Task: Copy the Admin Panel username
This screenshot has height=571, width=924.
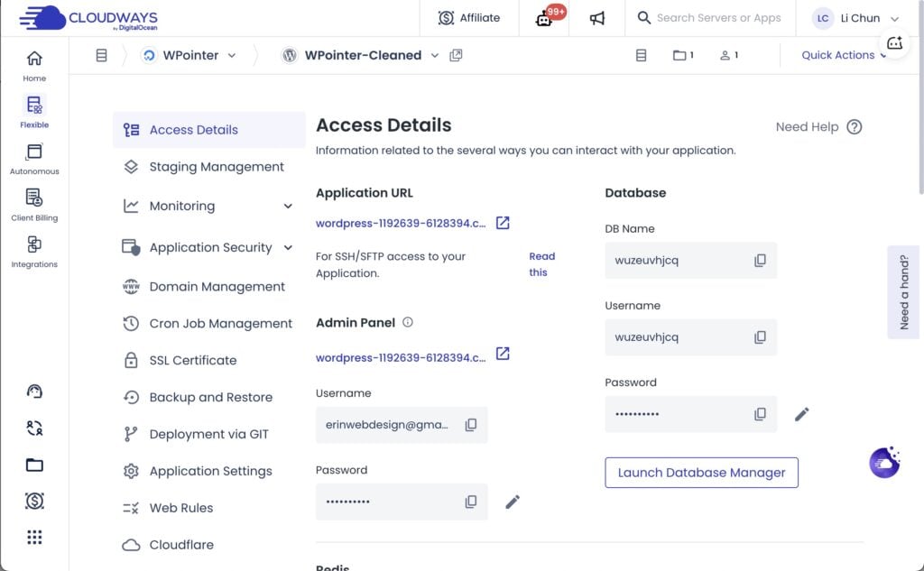Action: pyautogui.click(x=470, y=425)
